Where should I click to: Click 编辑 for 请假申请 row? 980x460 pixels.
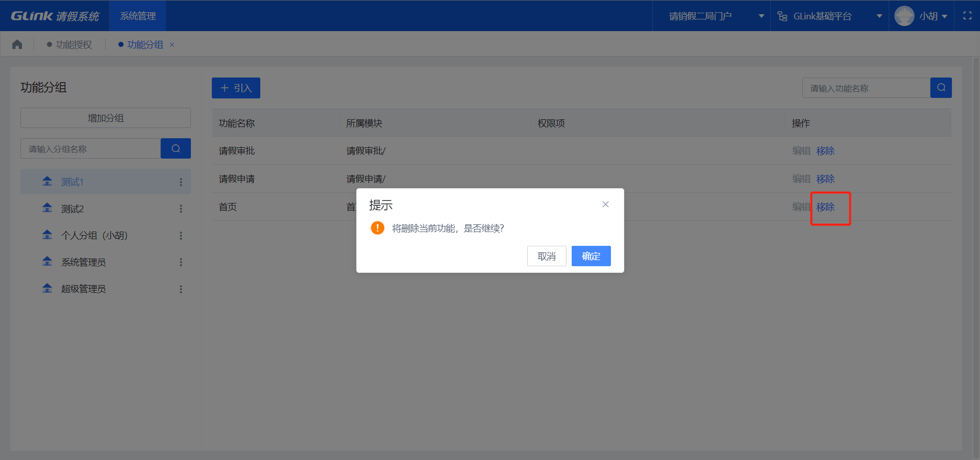pyautogui.click(x=801, y=179)
